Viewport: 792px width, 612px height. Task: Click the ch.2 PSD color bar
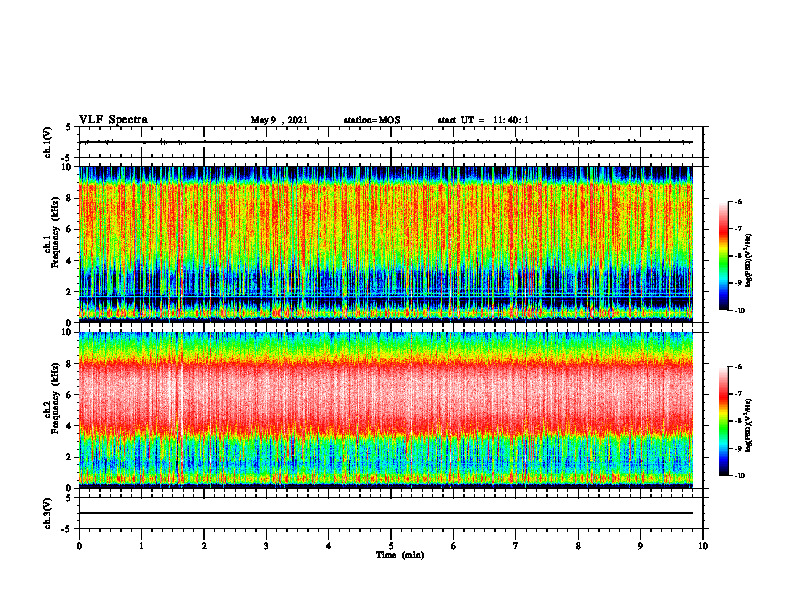723,421
